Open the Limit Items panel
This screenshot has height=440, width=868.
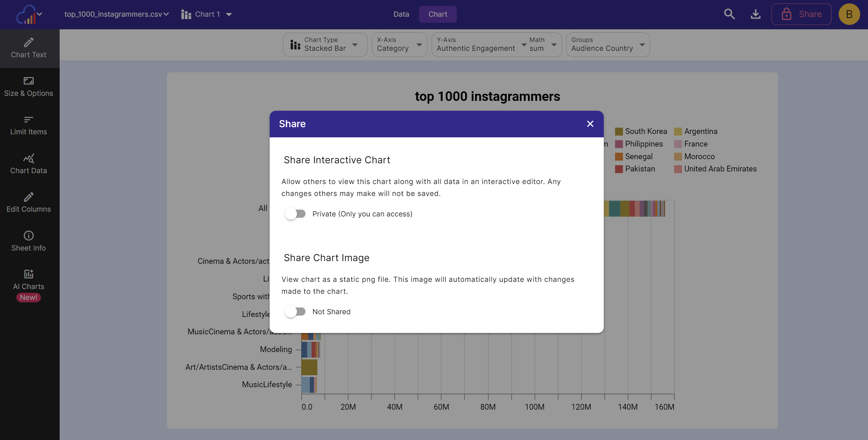point(29,125)
